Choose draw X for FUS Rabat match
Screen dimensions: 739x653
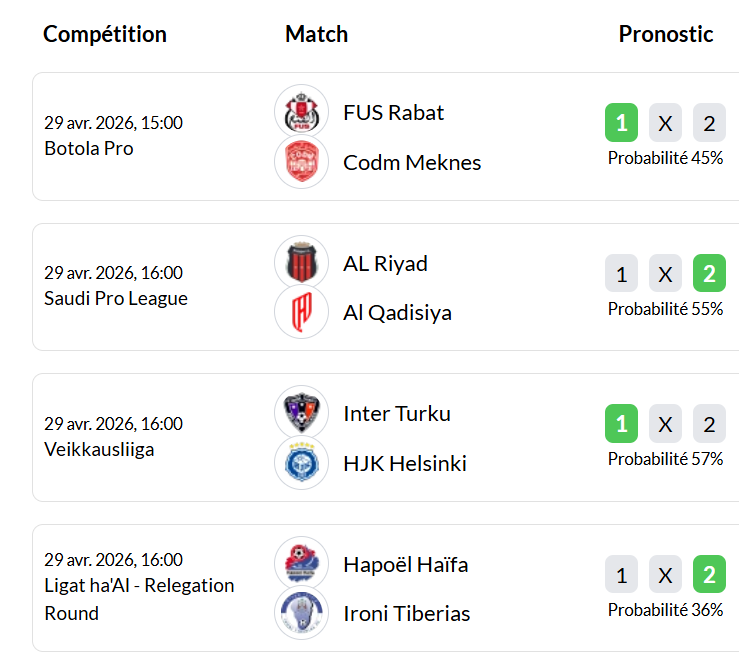(665, 124)
